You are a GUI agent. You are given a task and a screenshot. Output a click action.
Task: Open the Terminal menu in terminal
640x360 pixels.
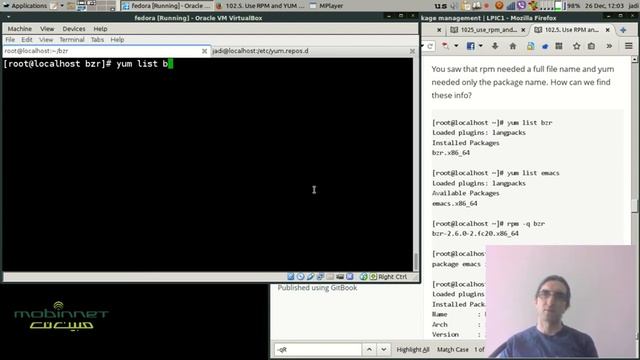pos(72,40)
